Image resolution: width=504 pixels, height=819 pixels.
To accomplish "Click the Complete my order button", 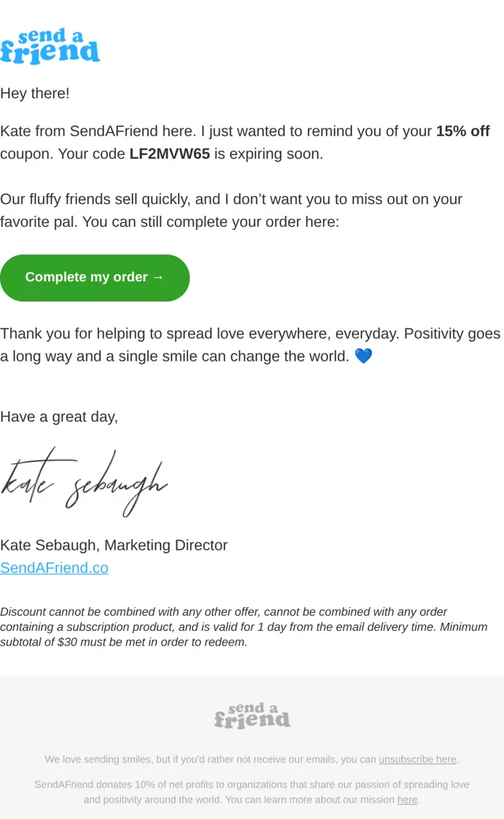I will (x=94, y=278).
